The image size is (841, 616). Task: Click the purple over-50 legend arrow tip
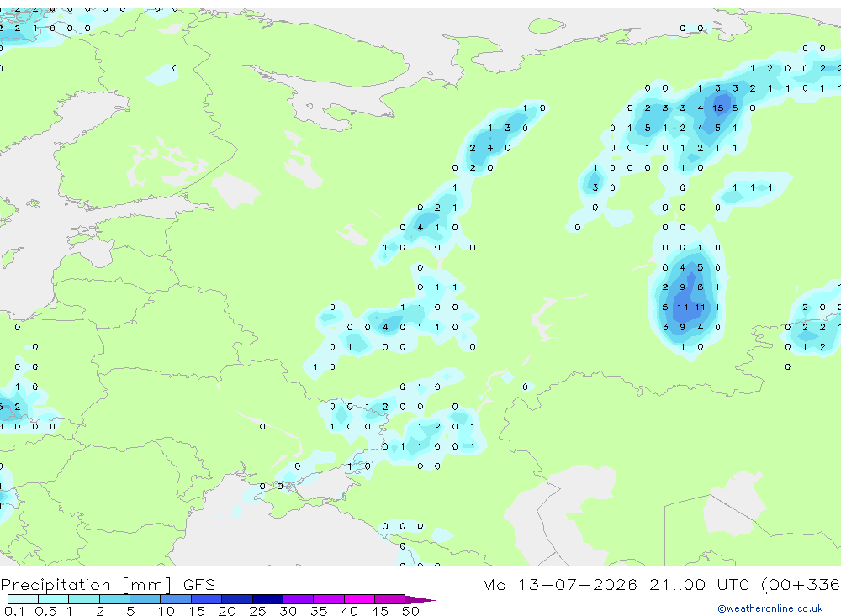coord(421,599)
